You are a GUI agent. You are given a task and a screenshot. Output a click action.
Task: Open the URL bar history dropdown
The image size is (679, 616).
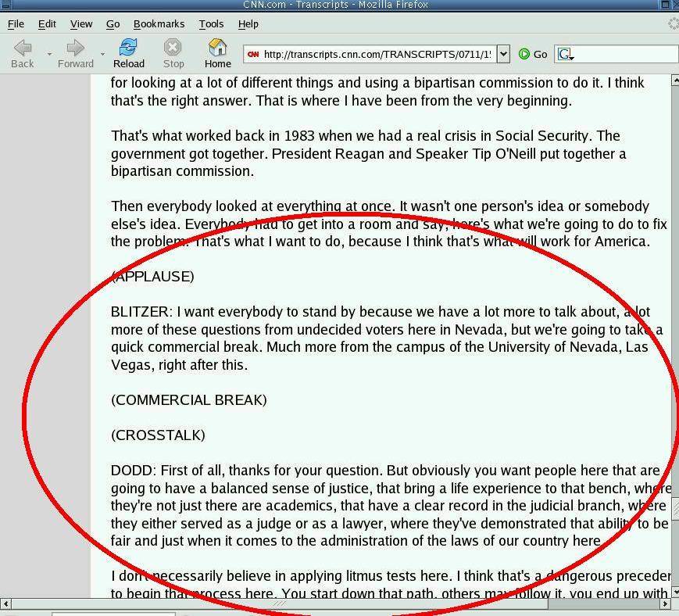[x=503, y=54]
